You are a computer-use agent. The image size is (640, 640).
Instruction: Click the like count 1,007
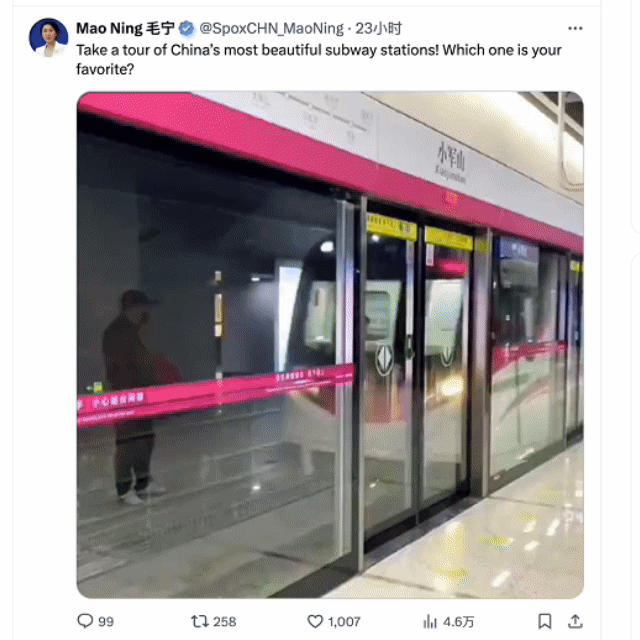click(x=344, y=622)
